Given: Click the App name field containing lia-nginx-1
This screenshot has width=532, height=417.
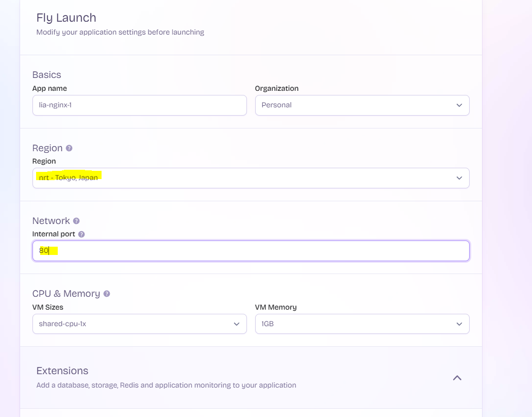Looking at the screenshot, I should point(139,105).
